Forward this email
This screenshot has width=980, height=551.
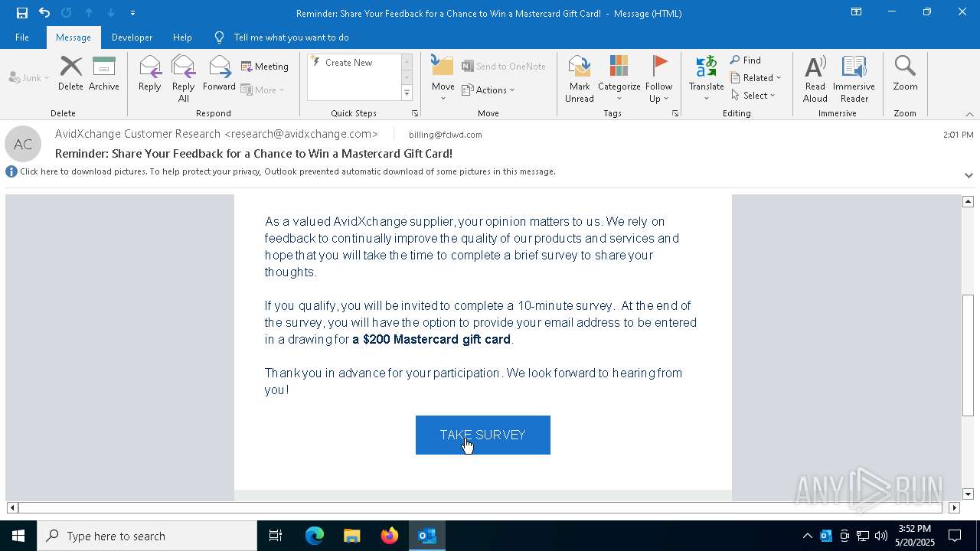pyautogui.click(x=219, y=73)
